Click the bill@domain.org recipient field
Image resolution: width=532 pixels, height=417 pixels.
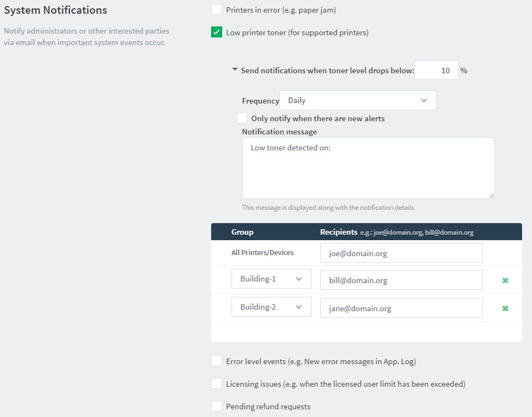(401, 280)
